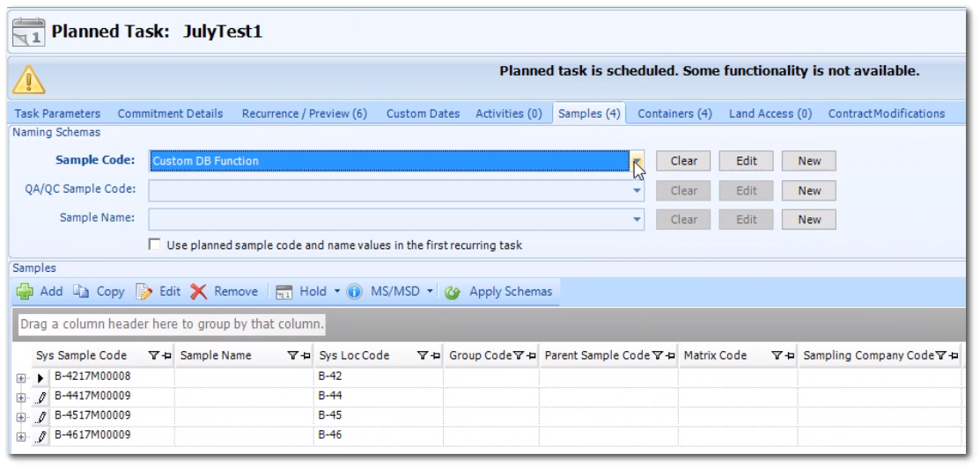This screenshot has width=980, height=468.
Task: Click the red Remove sample icon
Action: click(x=199, y=292)
